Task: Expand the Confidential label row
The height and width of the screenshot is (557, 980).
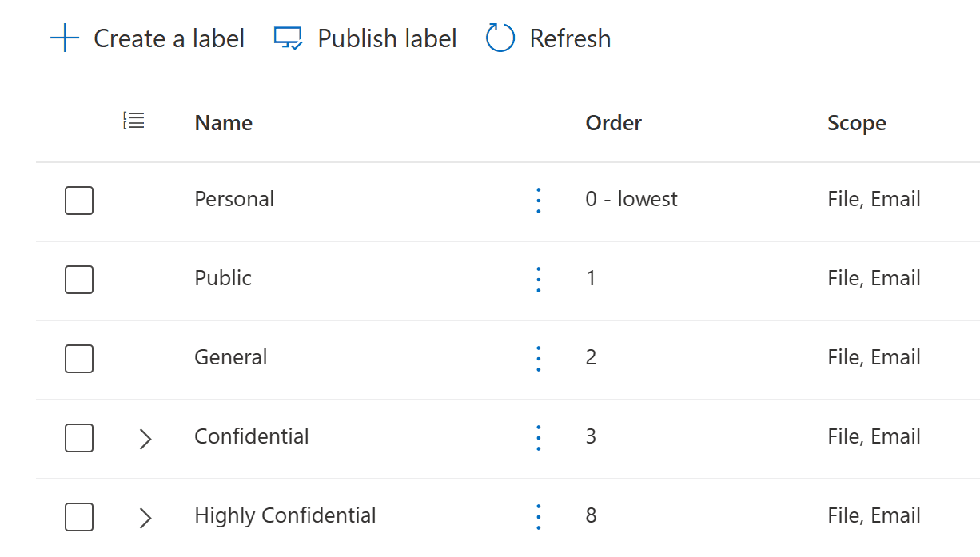Action: click(x=145, y=438)
